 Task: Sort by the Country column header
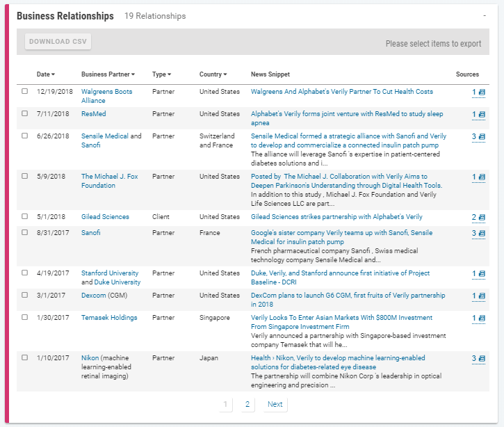pos(213,74)
